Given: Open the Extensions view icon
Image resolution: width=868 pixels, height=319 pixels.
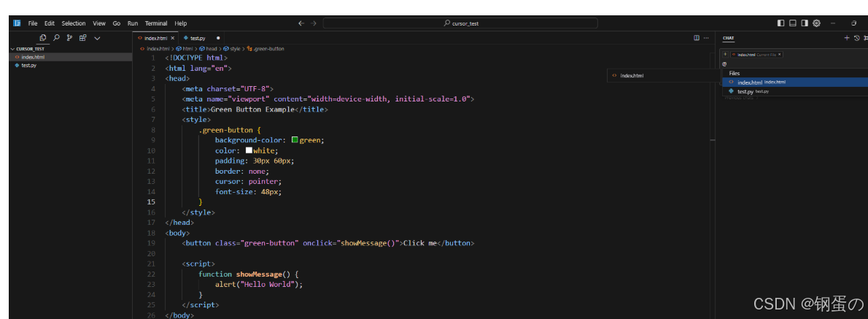Looking at the screenshot, I should pos(82,38).
